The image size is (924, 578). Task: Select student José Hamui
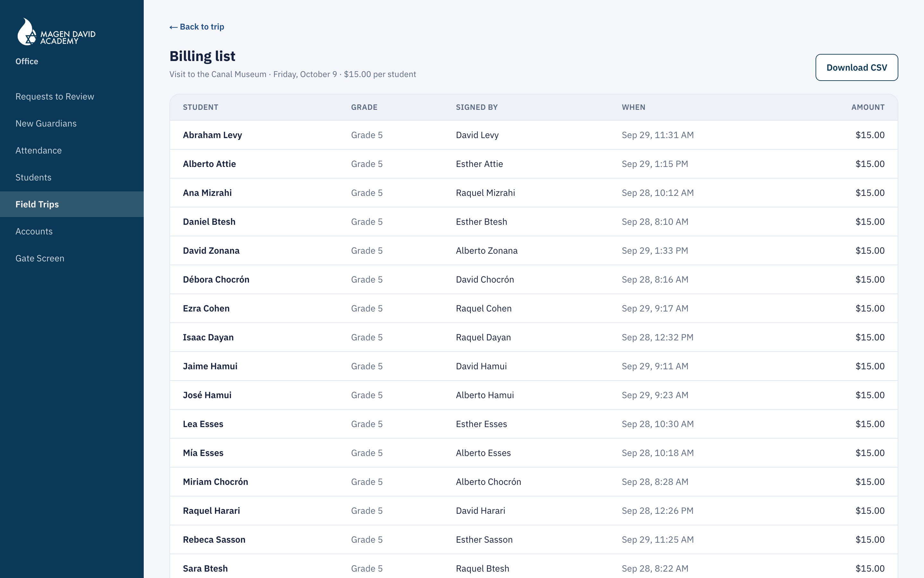coord(207,395)
